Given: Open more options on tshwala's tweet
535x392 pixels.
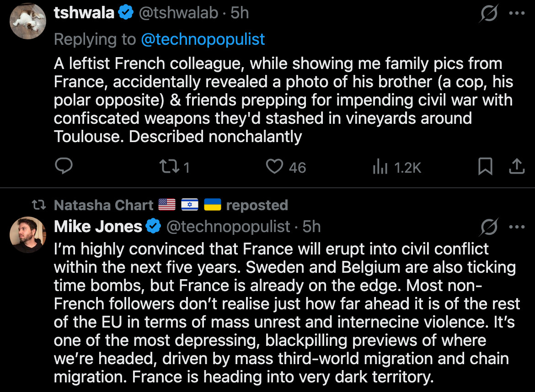Looking at the screenshot, I should click(517, 14).
